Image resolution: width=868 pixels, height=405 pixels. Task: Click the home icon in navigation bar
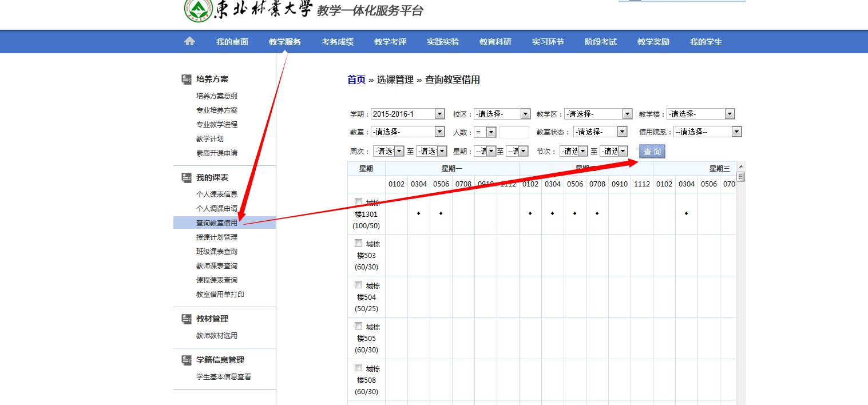pos(189,41)
